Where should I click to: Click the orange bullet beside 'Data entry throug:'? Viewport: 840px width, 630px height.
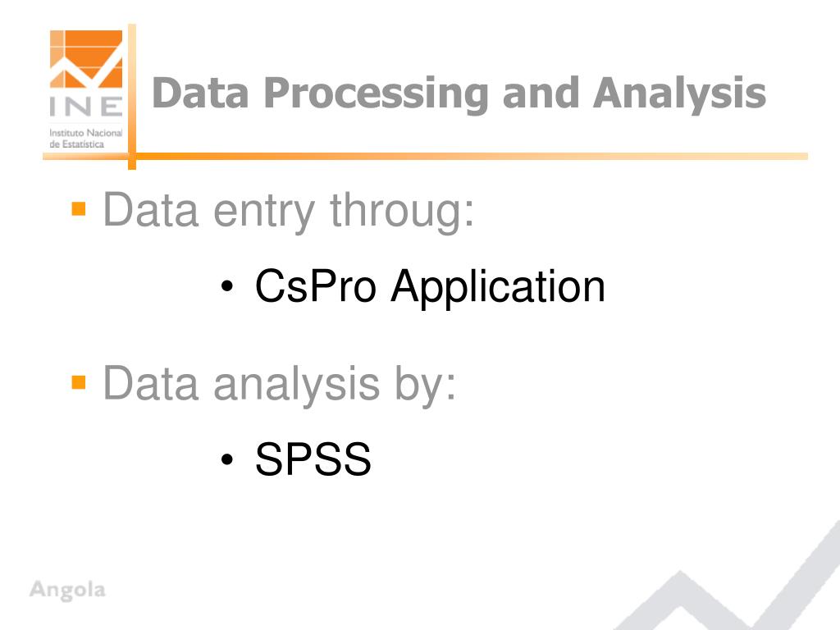(x=79, y=208)
